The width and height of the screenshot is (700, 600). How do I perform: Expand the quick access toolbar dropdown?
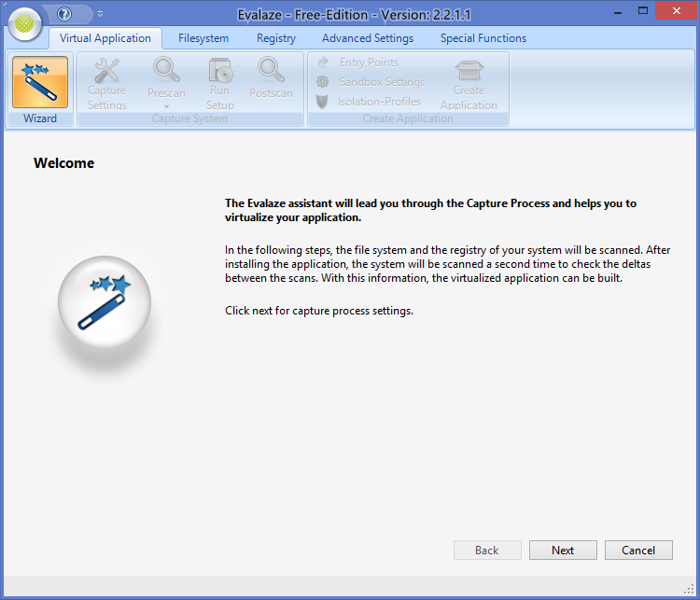pos(101,14)
